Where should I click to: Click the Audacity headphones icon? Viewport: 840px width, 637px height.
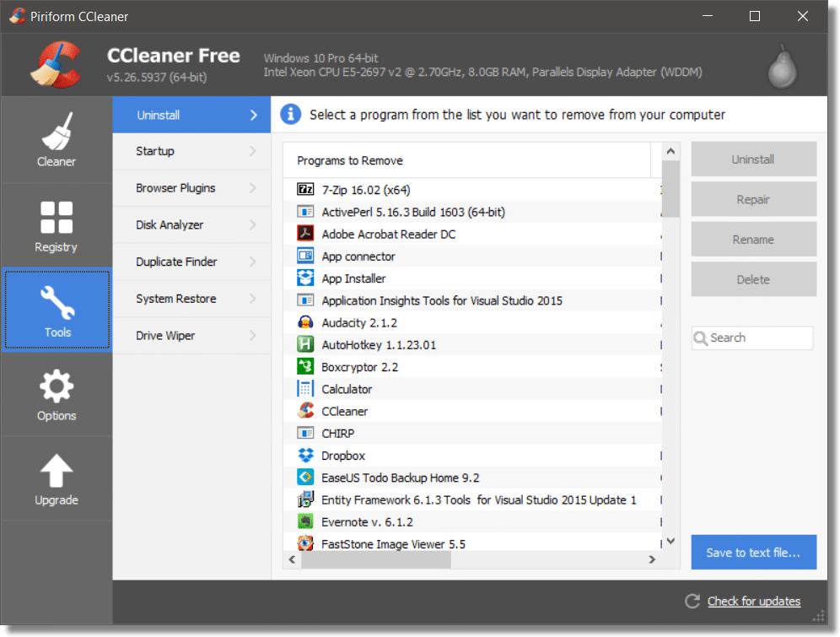(305, 322)
